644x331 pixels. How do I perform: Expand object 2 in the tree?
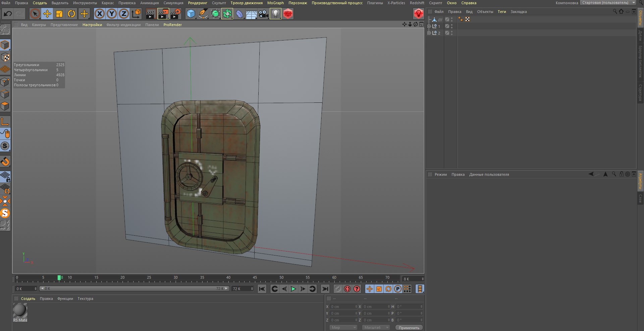429,33
